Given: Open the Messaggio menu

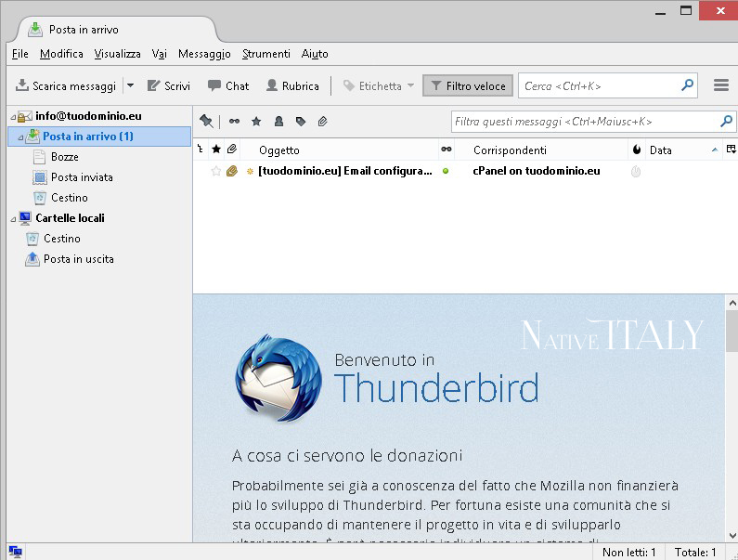Looking at the screenshot, I should point(204,54).
